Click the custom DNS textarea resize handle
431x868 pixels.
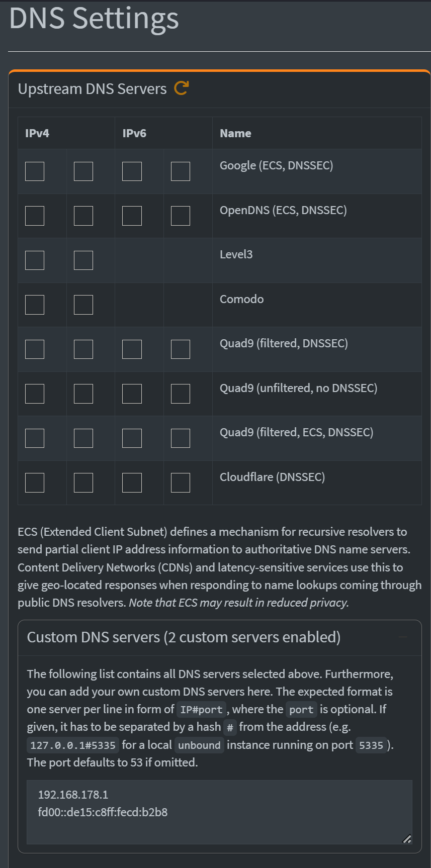407,838
